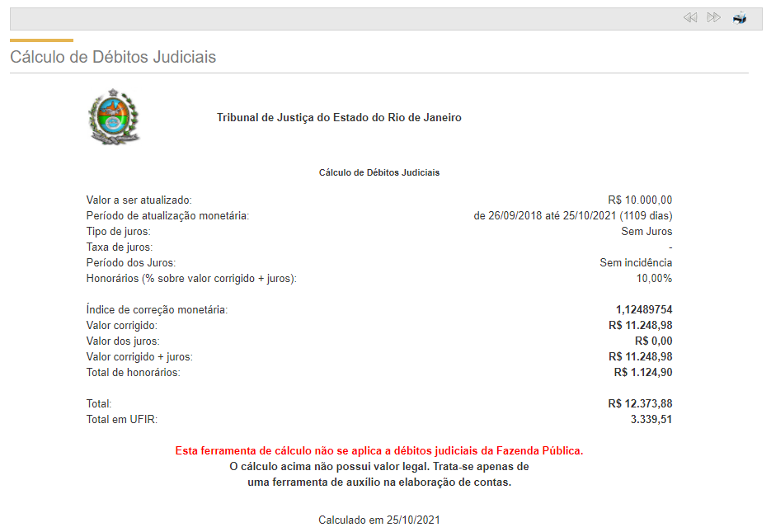Click the text Calculado em 25/10/2021
The width and height of the screenshot is (771, 532).
coord(379,520)
